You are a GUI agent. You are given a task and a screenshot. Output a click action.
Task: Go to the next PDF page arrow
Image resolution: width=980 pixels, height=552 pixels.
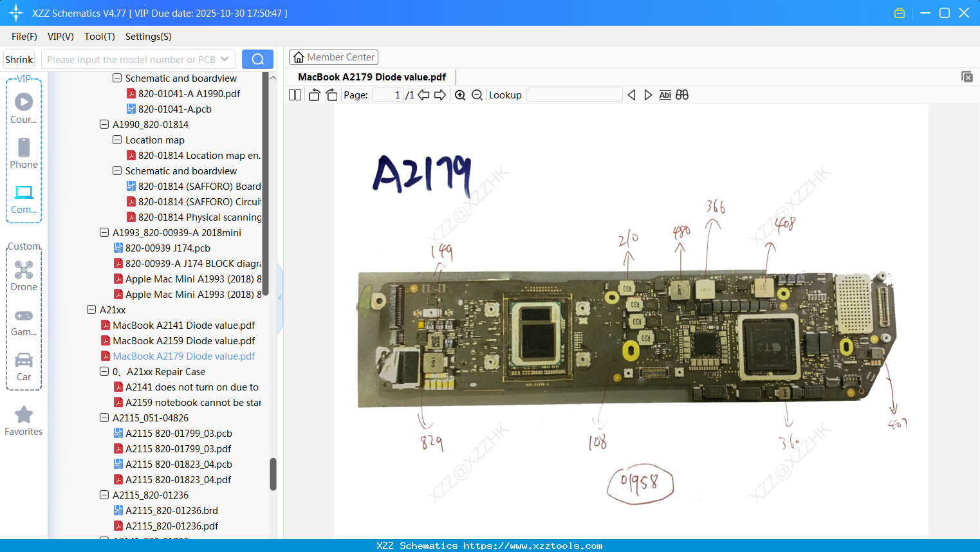[x=440, y=95]
